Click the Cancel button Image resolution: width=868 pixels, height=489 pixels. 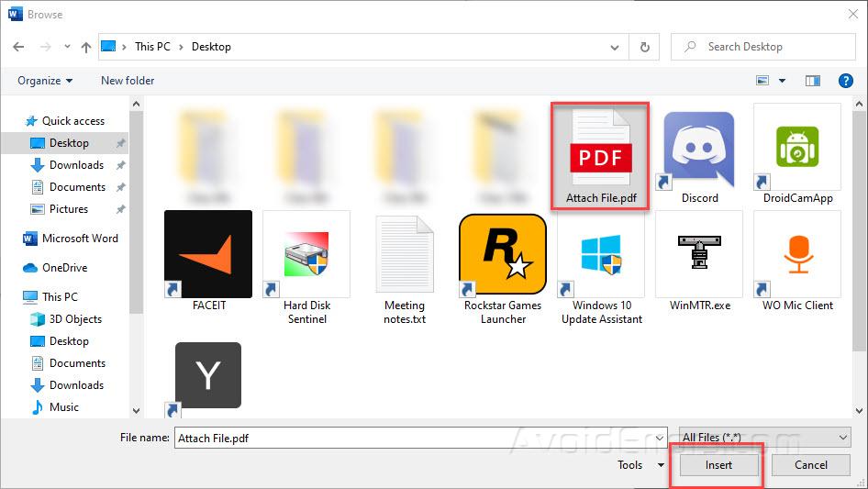[810, 465]
